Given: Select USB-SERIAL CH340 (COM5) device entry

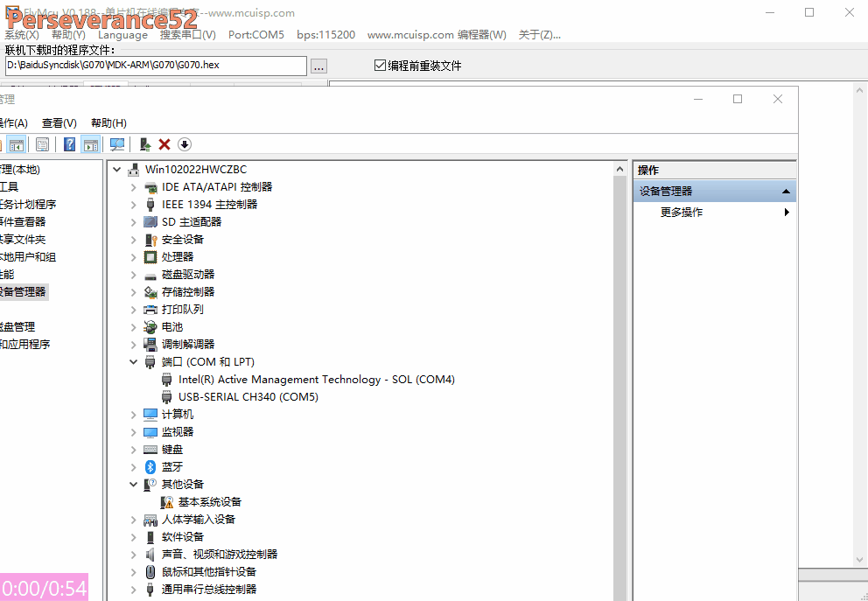Looking at the screenshot, I should coord(248,397).
